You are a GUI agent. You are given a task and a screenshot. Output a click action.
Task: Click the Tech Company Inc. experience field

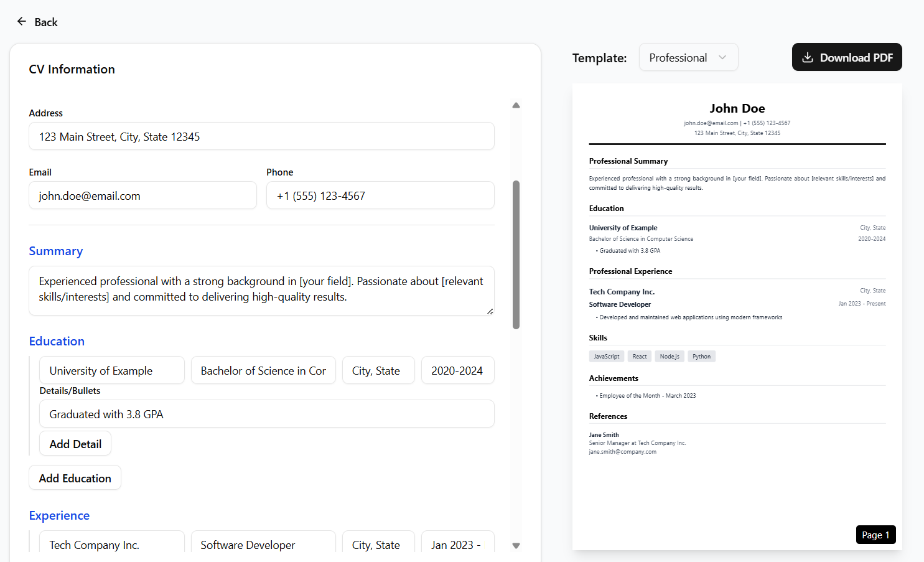[112, 543]
